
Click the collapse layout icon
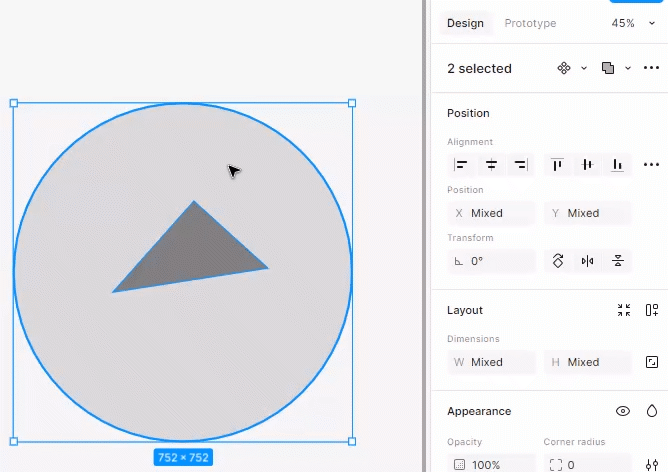pyautogui.click(x=624, y=310)
